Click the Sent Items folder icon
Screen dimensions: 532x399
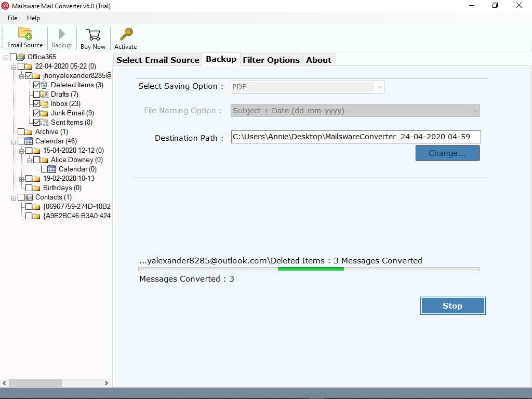click(x=44, y=122)
